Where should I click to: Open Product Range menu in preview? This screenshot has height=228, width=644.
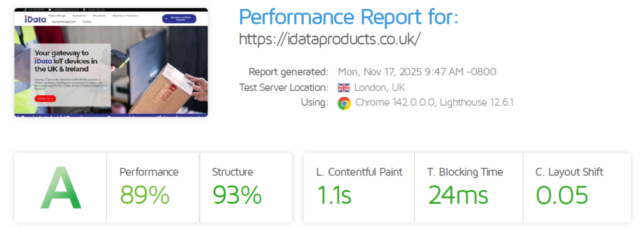click(57, 16)
